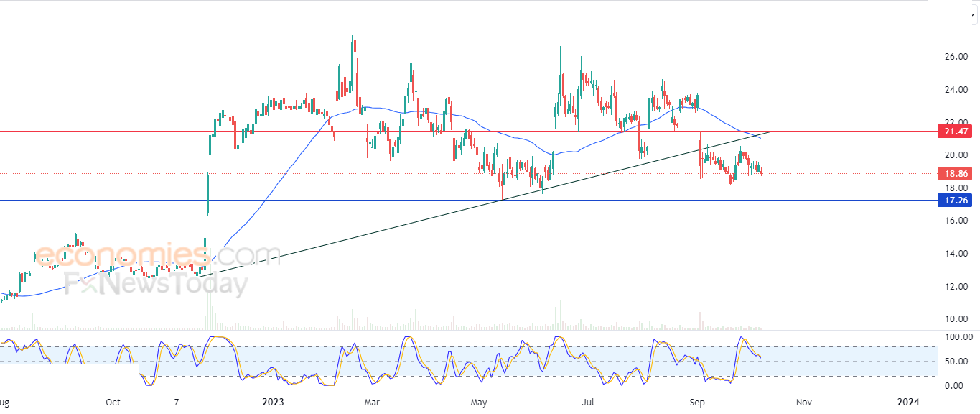The height and width of the screenshot is (414, 980).
Task: Select the Nov marker on the time axis
Action: click(805, 402)
